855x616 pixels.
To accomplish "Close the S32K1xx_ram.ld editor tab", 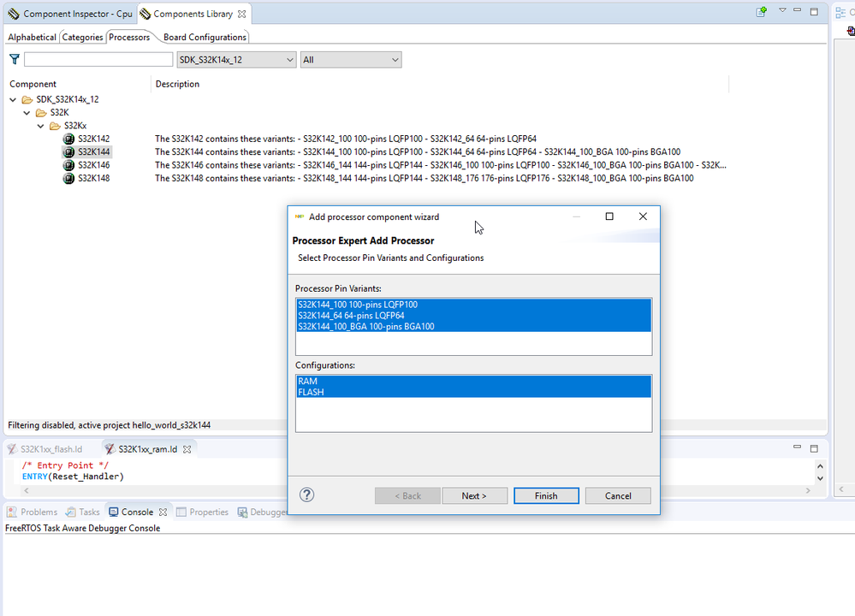I will coord(187,449).
